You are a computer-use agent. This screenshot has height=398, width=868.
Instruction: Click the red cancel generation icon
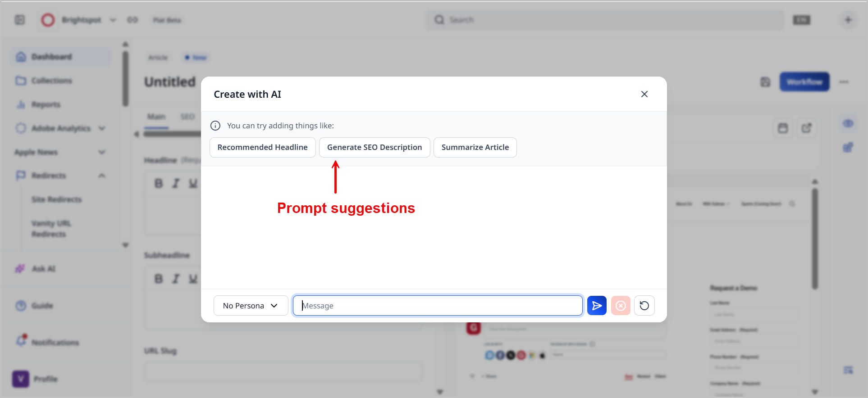(621, 306)
